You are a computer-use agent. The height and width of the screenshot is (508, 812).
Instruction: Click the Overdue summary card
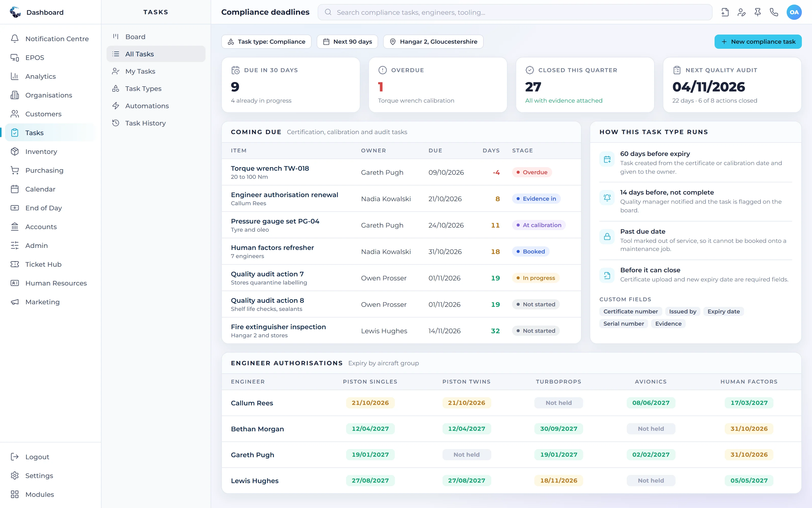click(437, 85)
